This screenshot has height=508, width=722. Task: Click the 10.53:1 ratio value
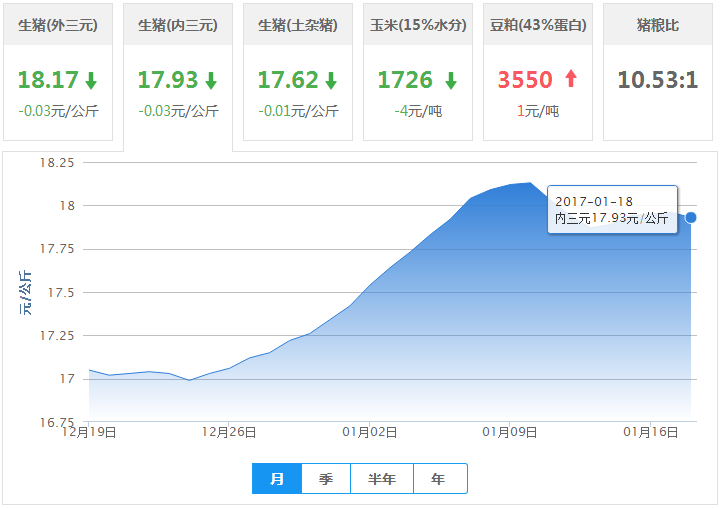[x=657, y=80]
